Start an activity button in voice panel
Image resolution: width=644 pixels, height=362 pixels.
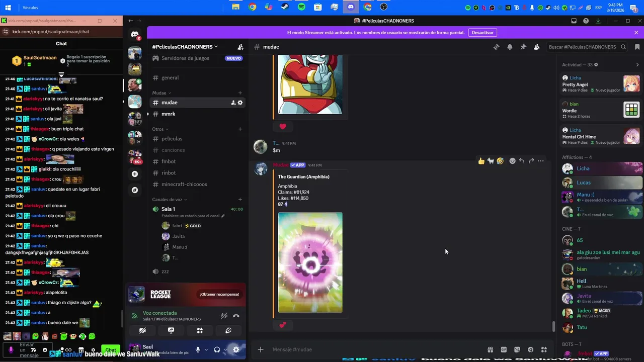click(200, 330)
